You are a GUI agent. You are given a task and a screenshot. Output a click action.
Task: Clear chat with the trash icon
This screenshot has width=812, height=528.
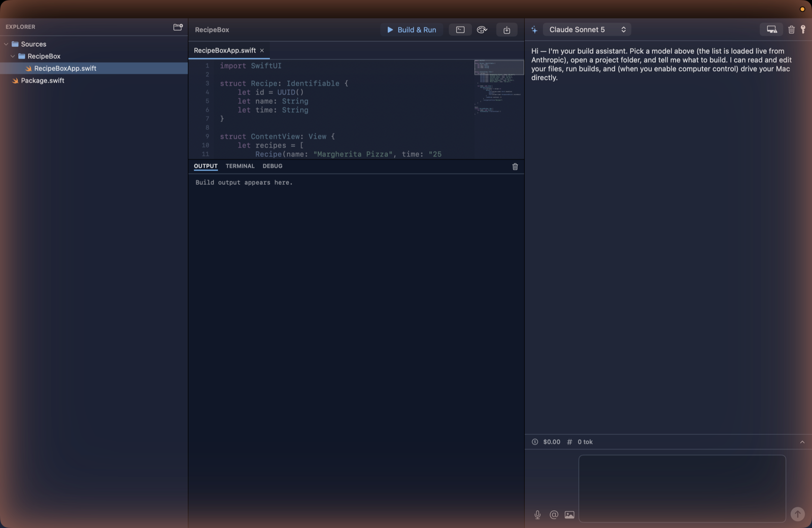[x=791, y=29]
